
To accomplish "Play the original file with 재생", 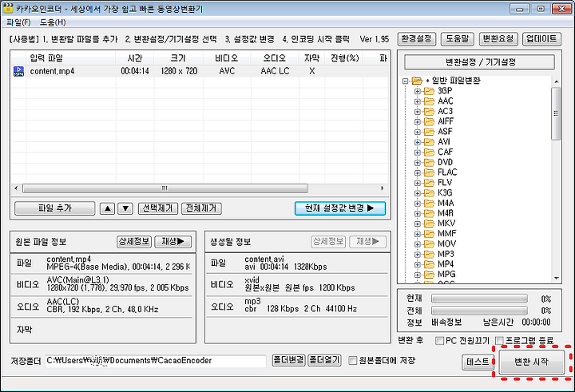I will (173, 241).
